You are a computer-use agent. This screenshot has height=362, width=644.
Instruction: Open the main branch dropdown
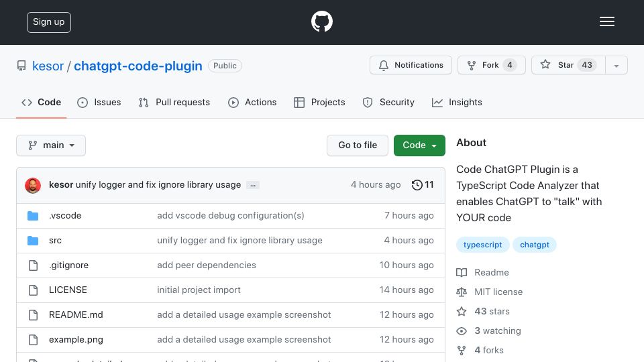pos(51,145)
